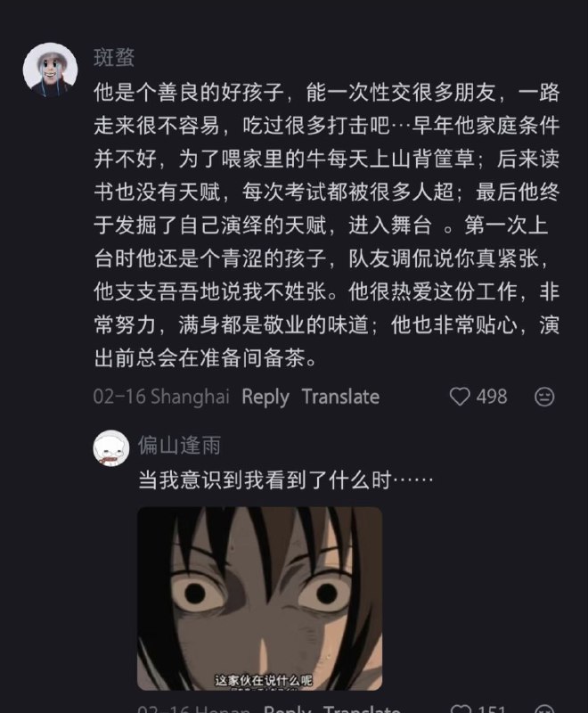Like the 斑蝥 comment with heart icon
Screen dimensions: 588x713
[x=460, y=397]
